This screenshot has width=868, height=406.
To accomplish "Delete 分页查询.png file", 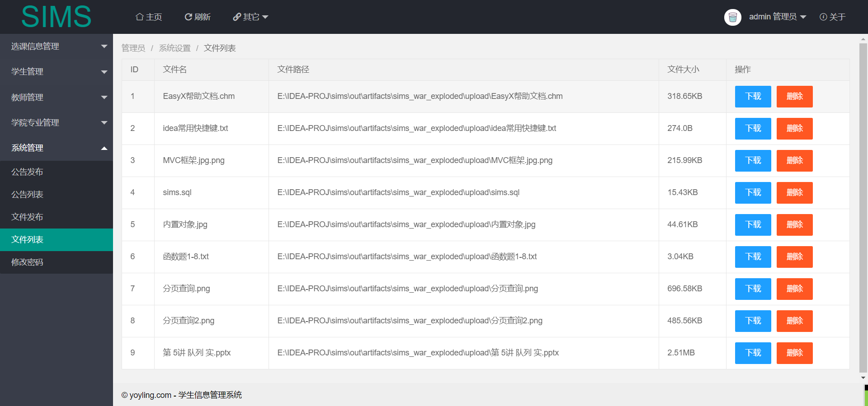I will (x=794, y=289).
